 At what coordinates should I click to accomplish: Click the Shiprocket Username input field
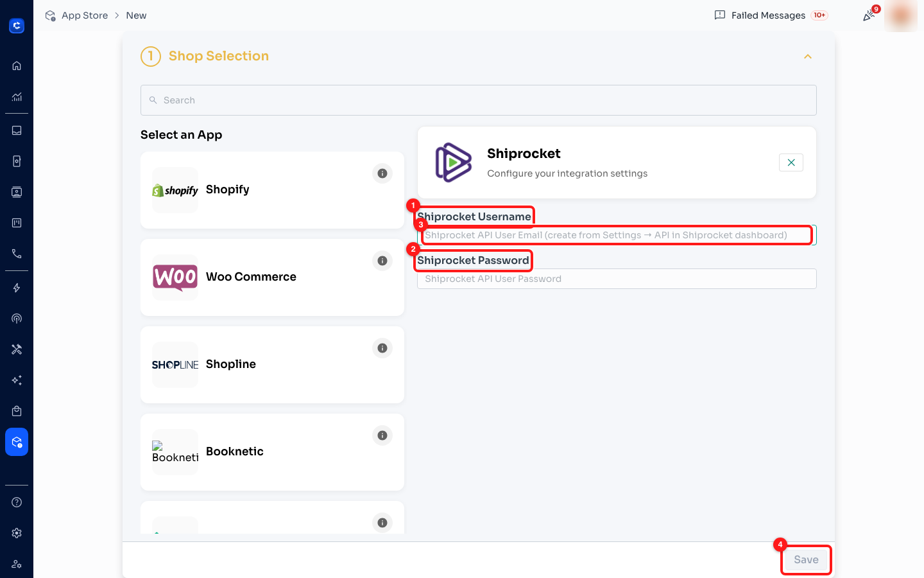coord(617,235)
